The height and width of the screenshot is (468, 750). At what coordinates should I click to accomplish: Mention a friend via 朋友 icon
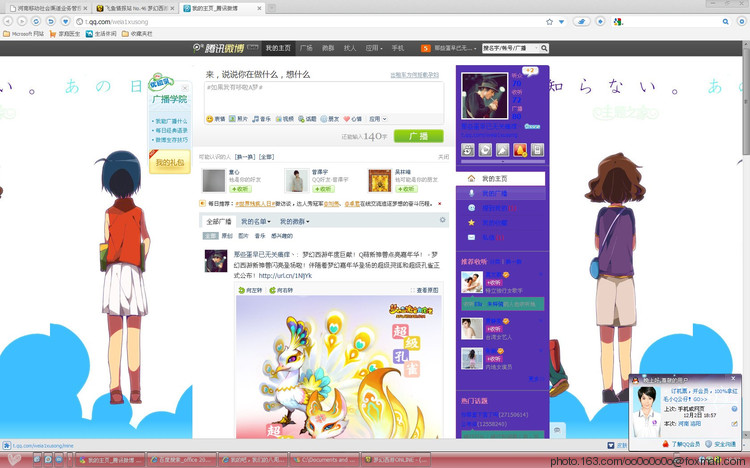point(330,119)
